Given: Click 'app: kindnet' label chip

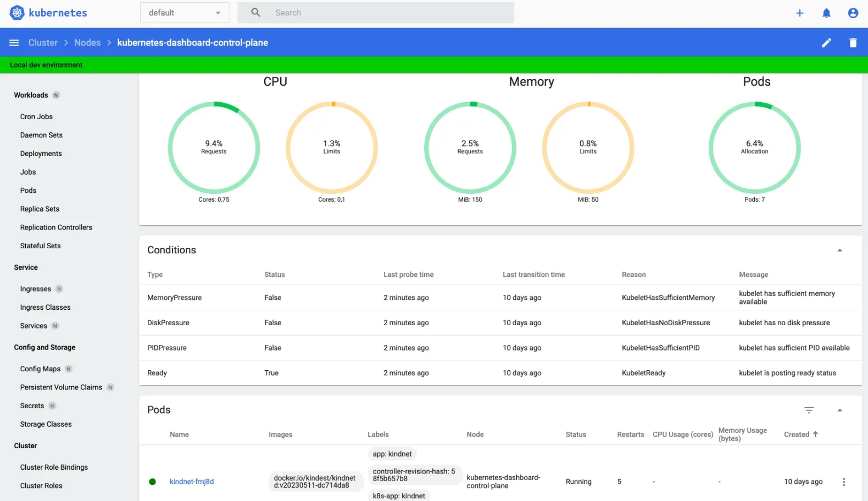Looking at the screenshot, I should tap(392, 454).
